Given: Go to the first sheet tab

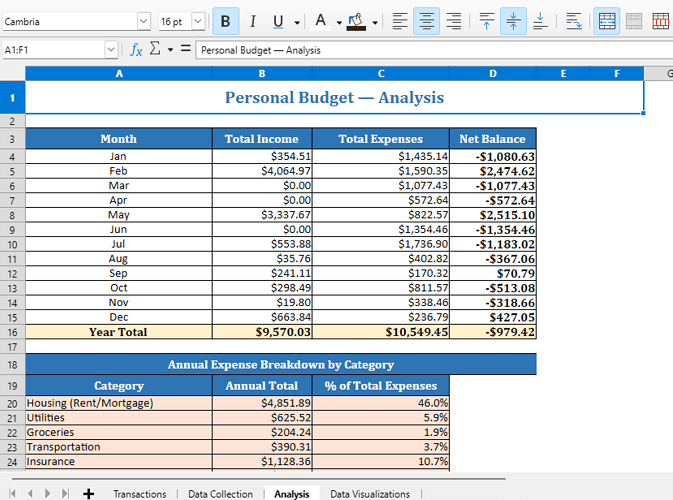Looking at the screenshot, I should click(12, 494).
